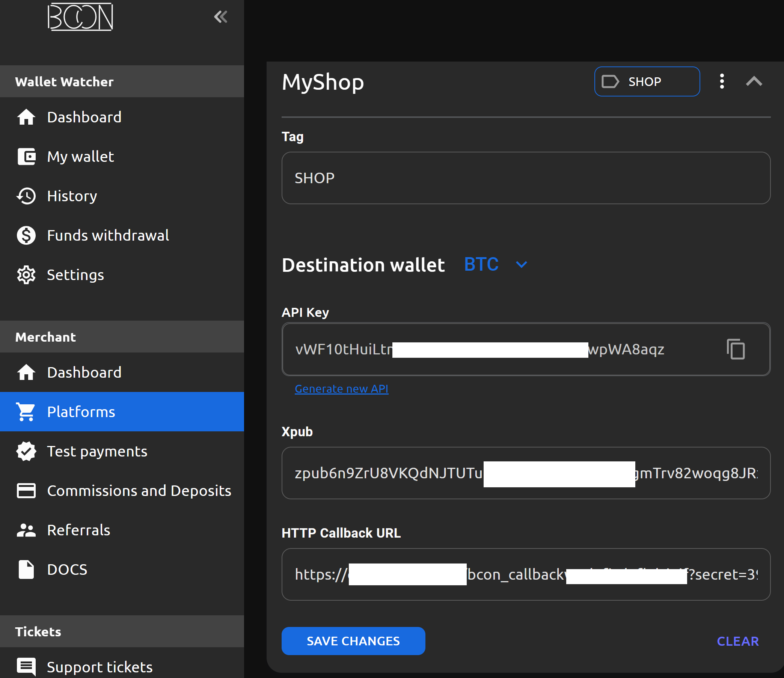Click the My wallet icon
Viewport: 784px width, 678px height.
click(26, 157)
